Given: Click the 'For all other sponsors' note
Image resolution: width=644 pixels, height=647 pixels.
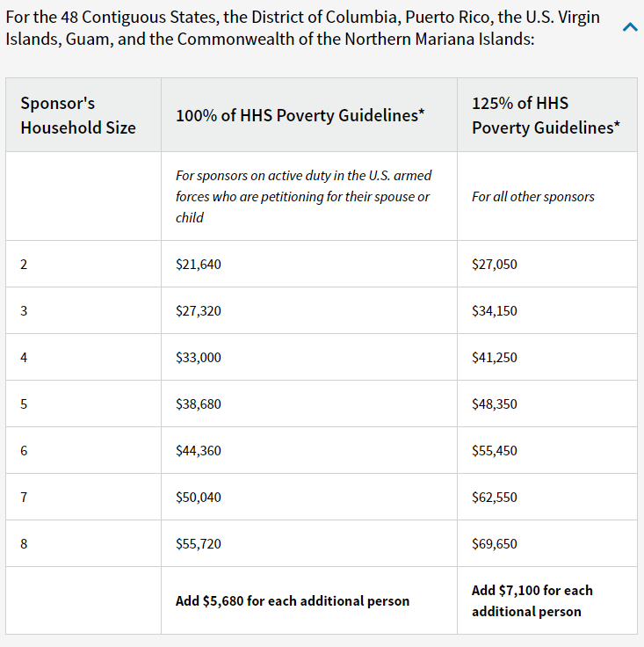Looking at the screenshot, I should tap(533, 196).
